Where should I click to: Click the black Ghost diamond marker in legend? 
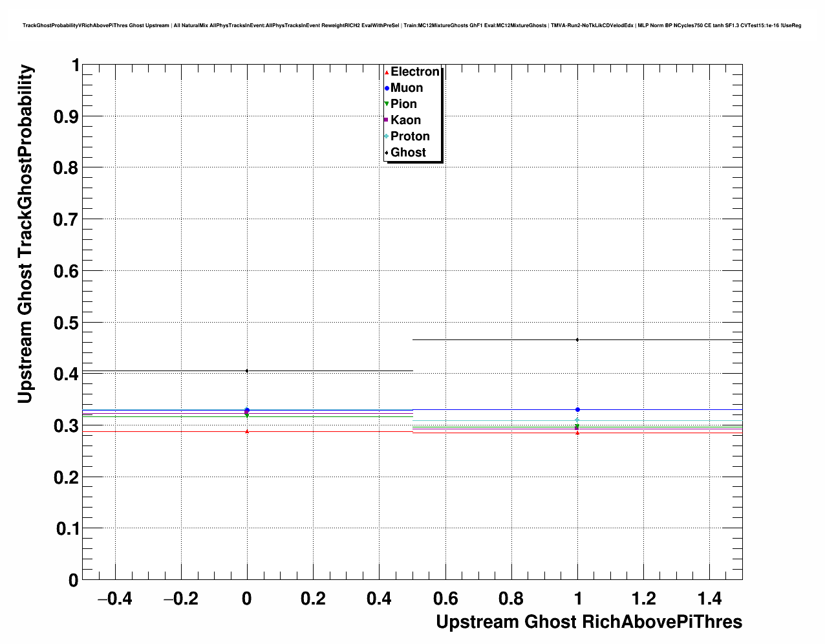point(387,153)
